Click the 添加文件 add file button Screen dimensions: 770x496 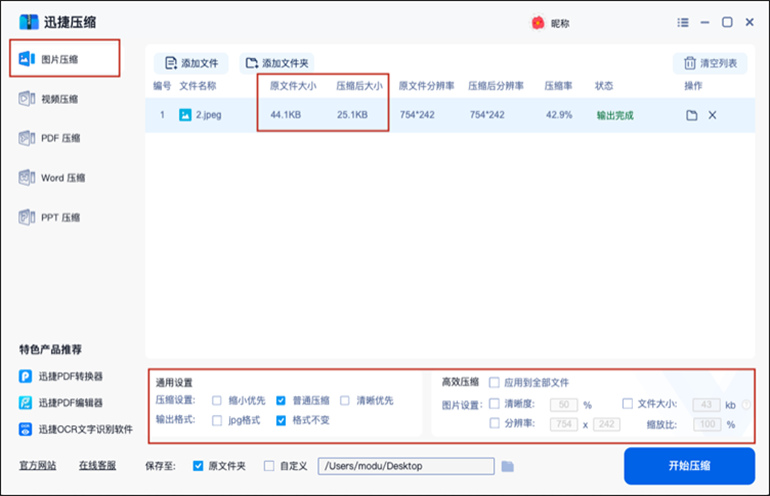click(x=191, y=63)
